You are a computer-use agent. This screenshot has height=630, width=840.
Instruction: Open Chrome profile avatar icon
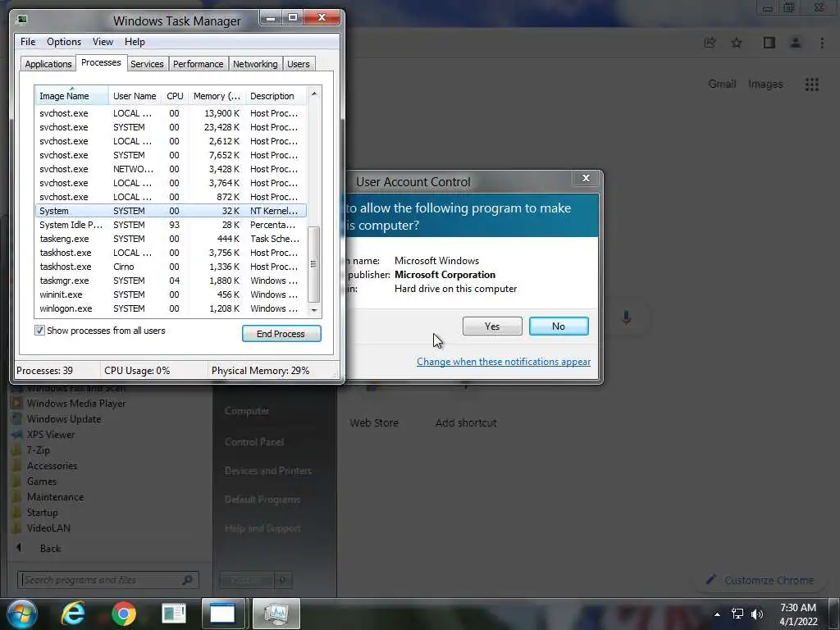pos(796,43)
